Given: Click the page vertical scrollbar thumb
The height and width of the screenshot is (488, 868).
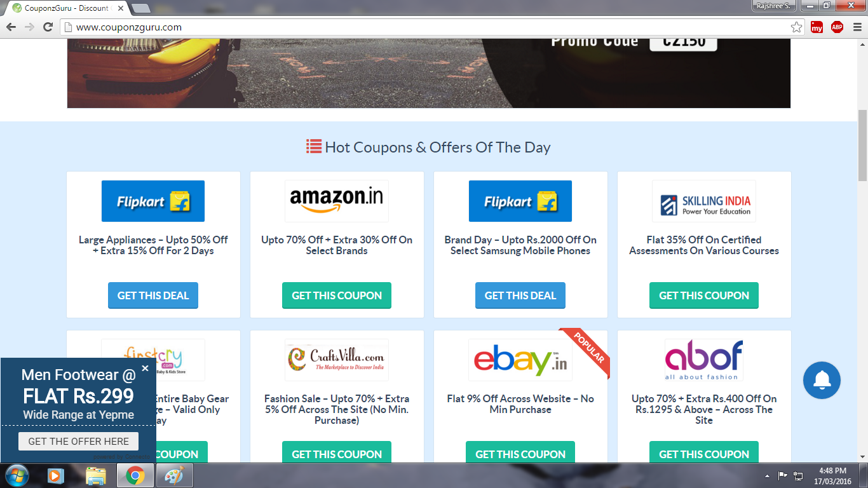Looking at the screenshot, I should coord(862,146).
